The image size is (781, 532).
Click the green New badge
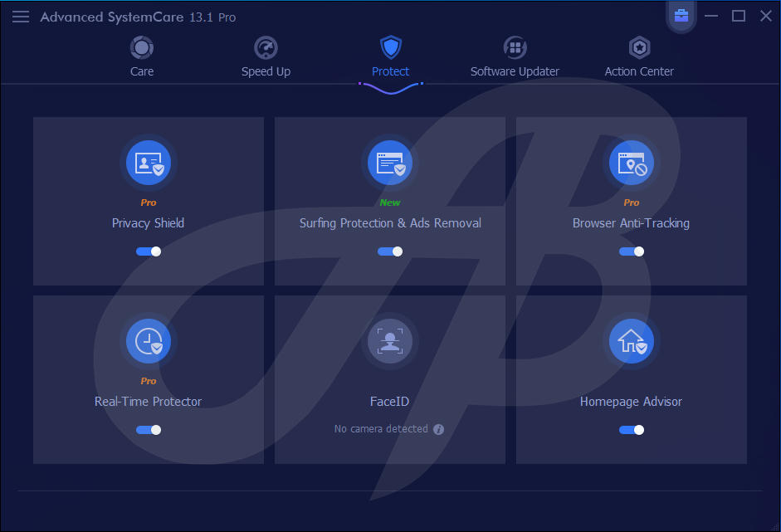390,203
